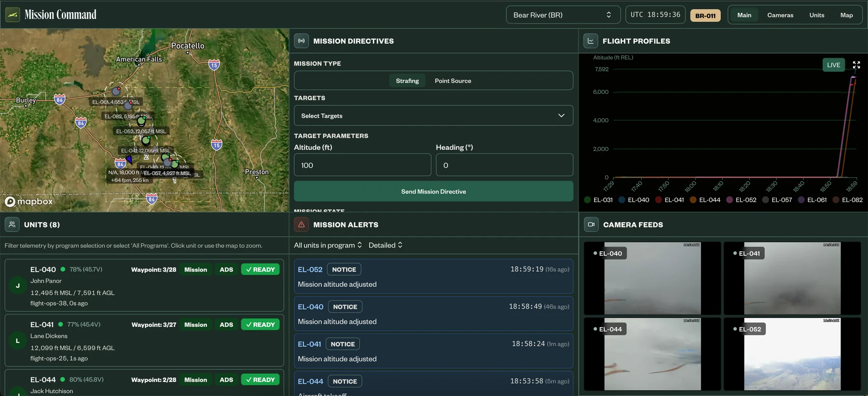Screen dimensions: 868x396
Task: Click the BR-011 badge
Action: pyautogui.click(x=705, y=15)
